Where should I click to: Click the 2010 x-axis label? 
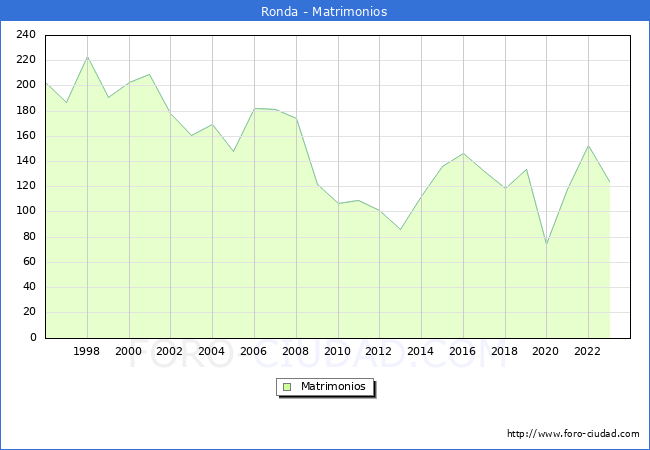337,351
